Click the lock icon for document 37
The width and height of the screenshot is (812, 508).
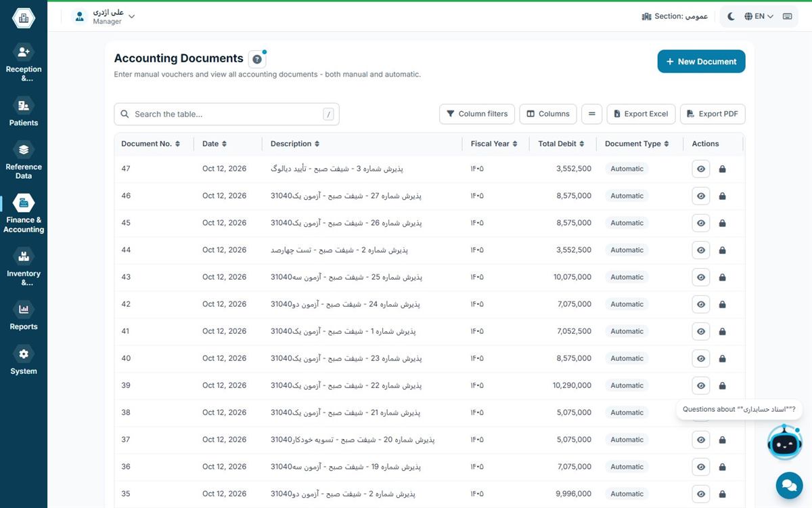(x=722, y=440)
